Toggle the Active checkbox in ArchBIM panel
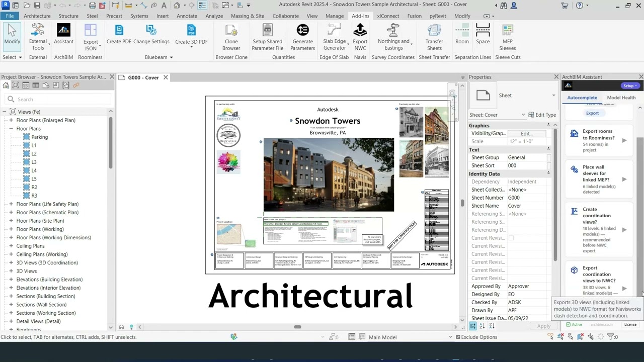The width and height of the screenshot is (644, 362). (x=569, y=325)
